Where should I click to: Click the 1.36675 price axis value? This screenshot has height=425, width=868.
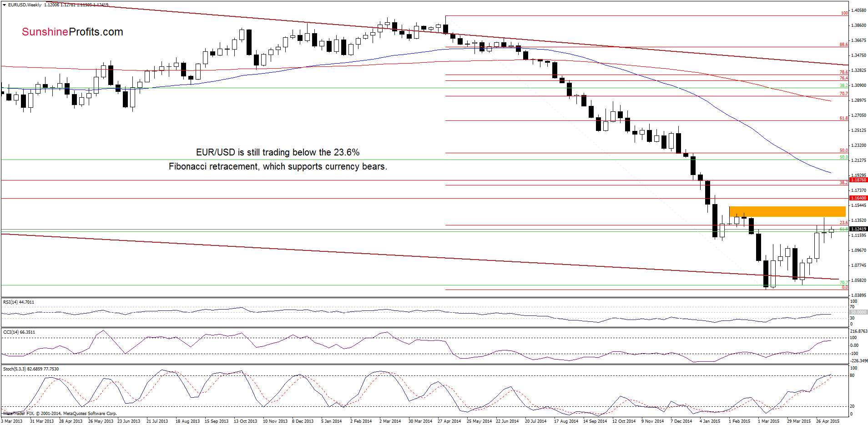858,40
